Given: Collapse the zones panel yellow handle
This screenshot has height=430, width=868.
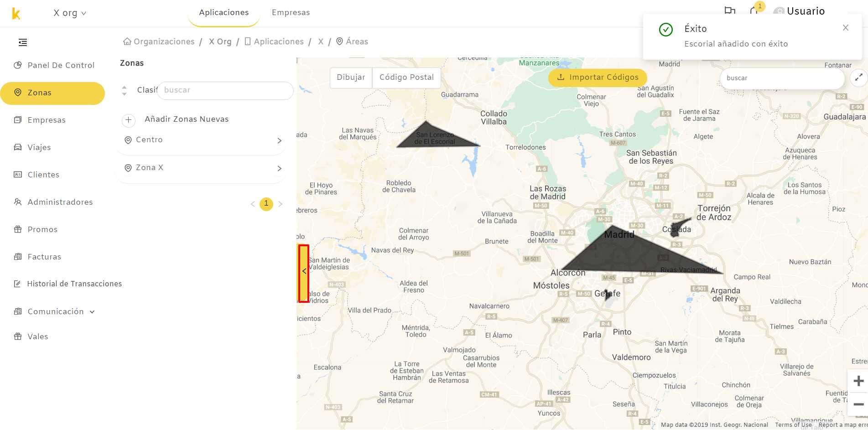Looking at the screenshot, I should pos(304,273).
